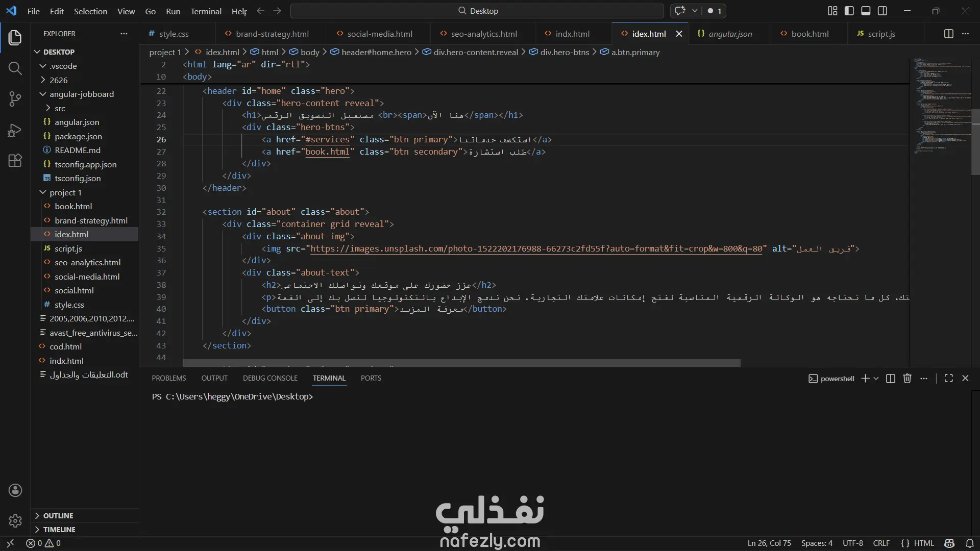Open the Run and Debug view

15,130
